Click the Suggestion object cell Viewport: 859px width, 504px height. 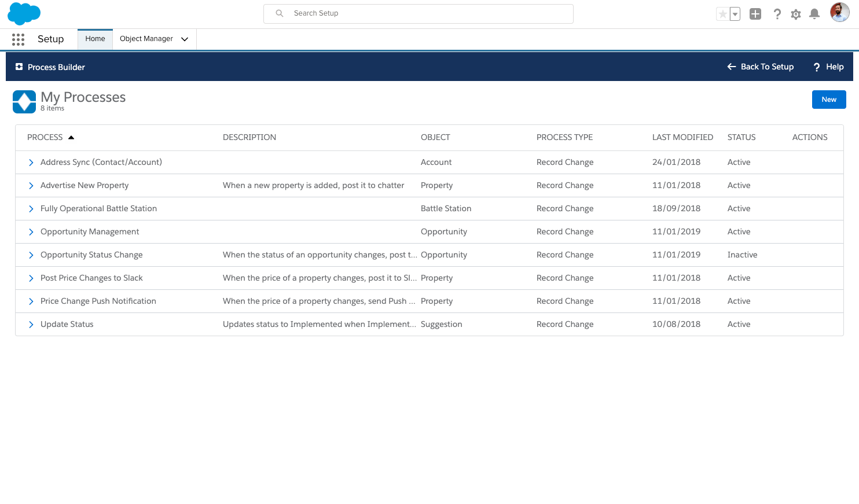[x=442, y=324]
